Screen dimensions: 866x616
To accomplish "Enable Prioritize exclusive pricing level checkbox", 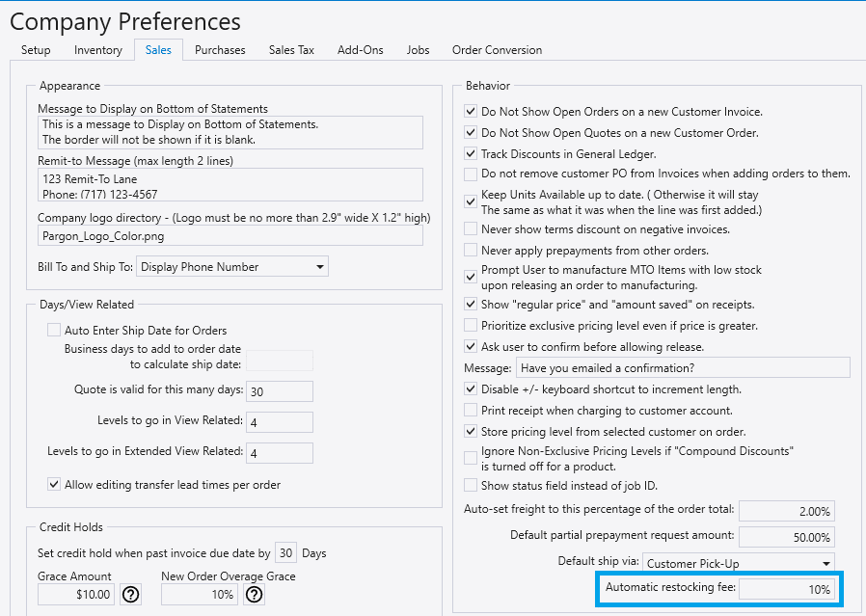I will tap(471, 325).
